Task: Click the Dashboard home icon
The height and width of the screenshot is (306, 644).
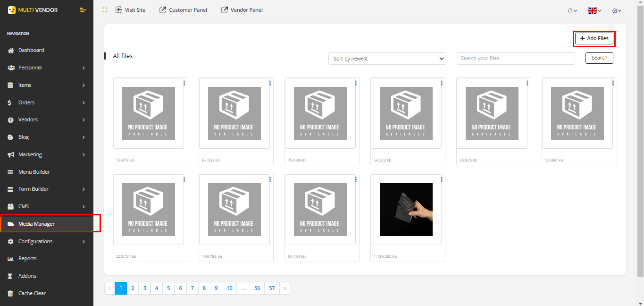Action: pos(11,51)
